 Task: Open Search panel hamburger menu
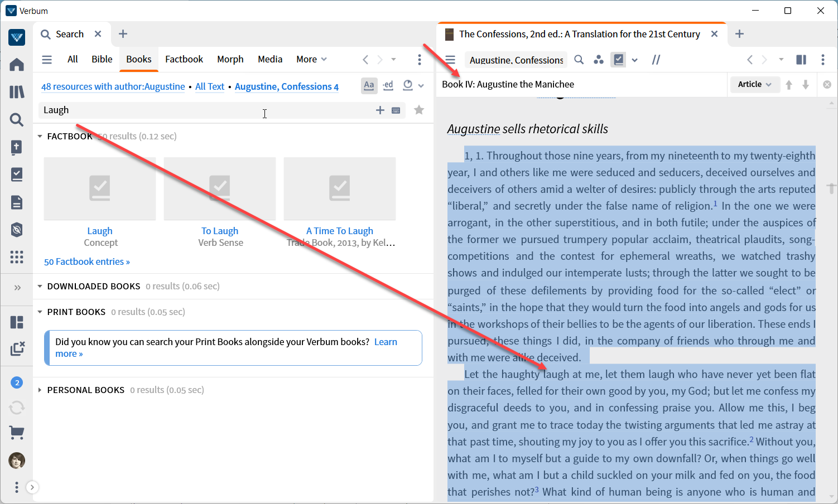point(47,60)
